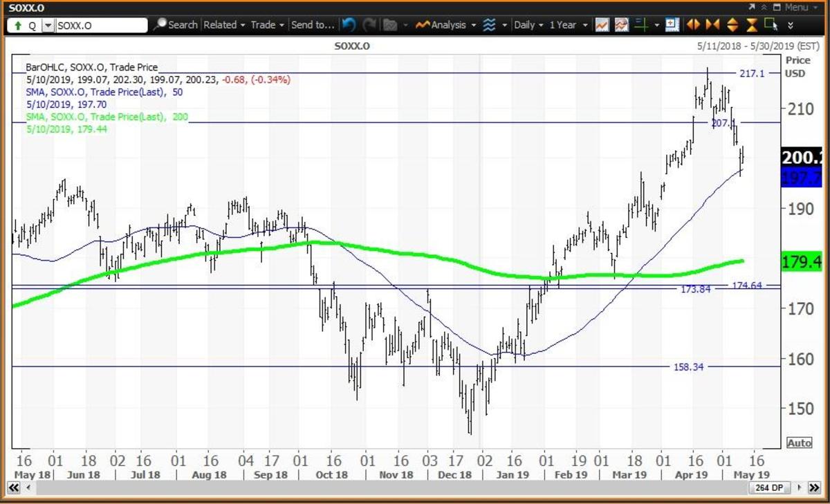Click the 200.2 last price tag
Image resolution: width=830 pixels, height=504 pixels.
pos(801,158)
